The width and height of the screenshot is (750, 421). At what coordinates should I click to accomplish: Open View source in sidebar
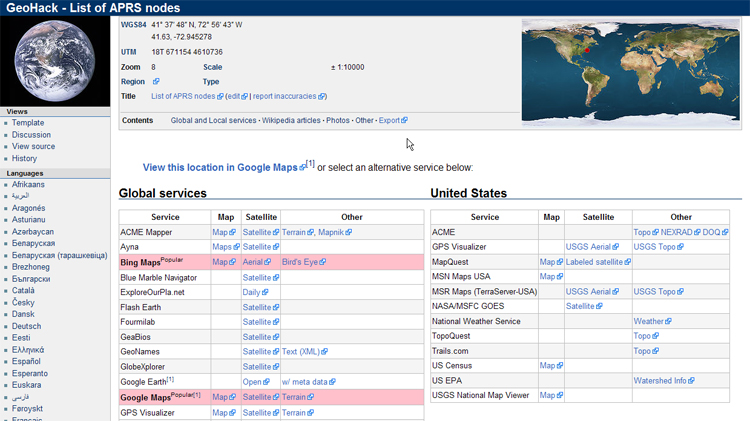[x=33, y=147]
